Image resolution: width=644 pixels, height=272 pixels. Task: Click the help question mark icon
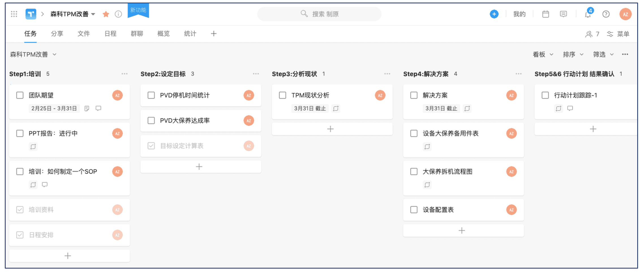(606, 14)
